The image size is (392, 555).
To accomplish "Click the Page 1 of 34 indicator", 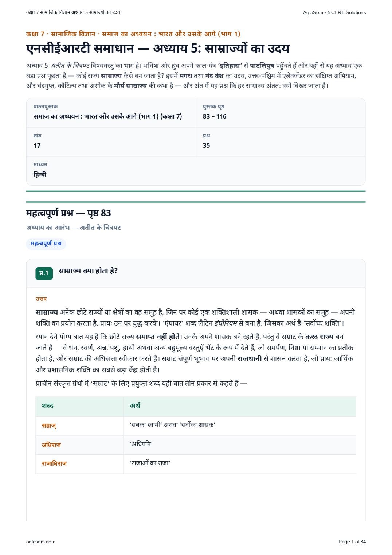I will [x=352, y=542].
